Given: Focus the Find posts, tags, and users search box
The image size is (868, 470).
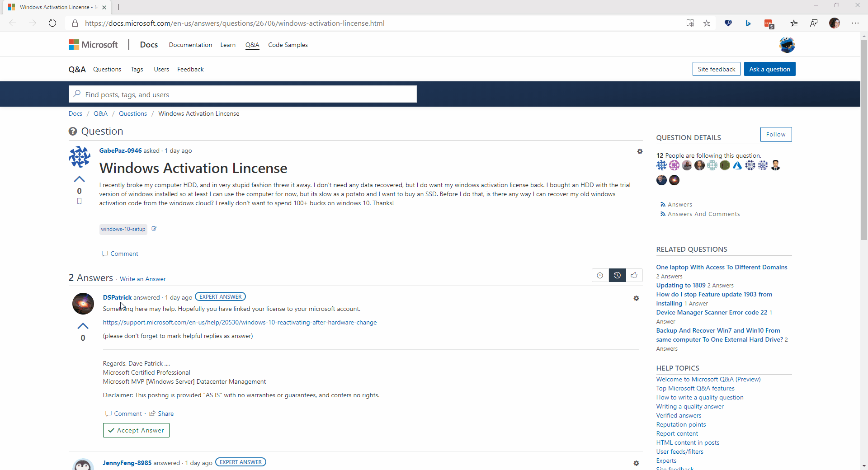Looking at the screenshot, I should coord(243,94).
